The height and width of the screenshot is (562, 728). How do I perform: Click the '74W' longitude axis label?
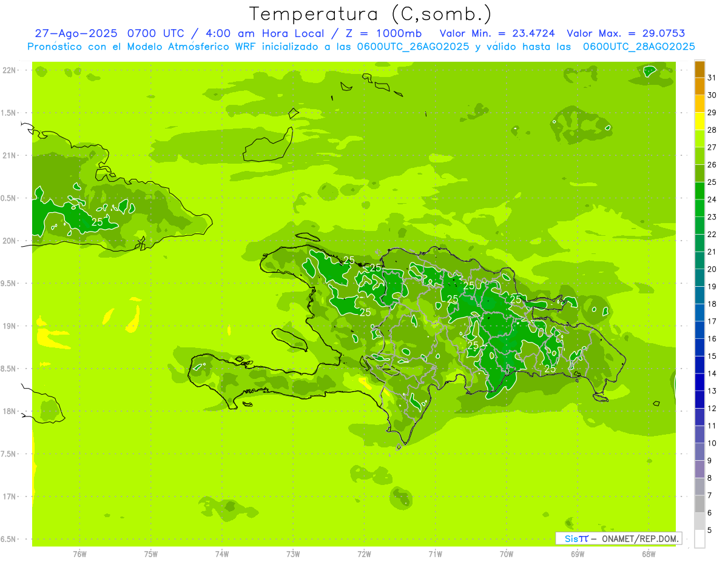222,555
